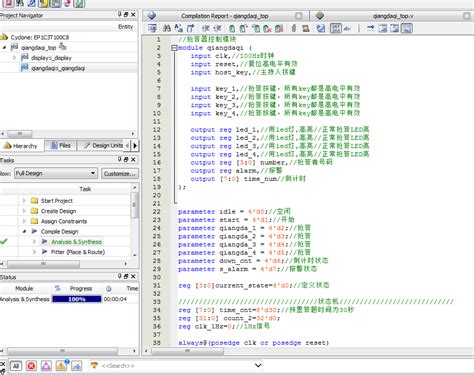Click the message Search input field

[x=177, y=366]
